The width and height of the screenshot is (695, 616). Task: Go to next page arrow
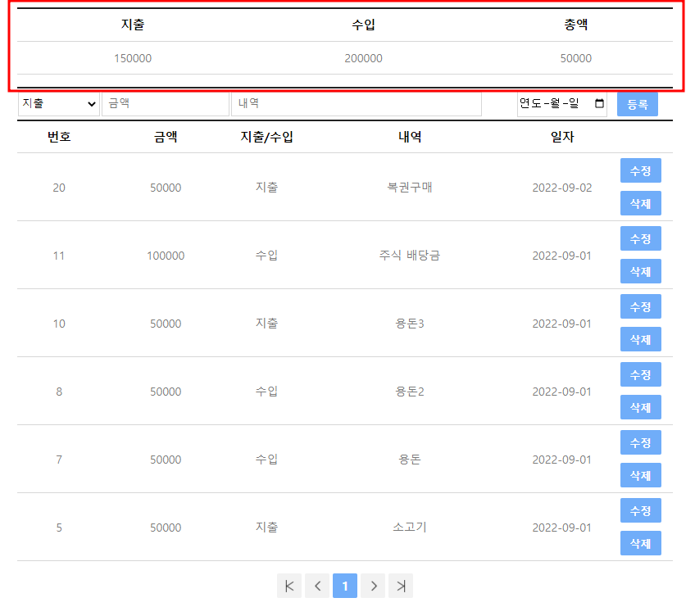(x=373, y=586)
